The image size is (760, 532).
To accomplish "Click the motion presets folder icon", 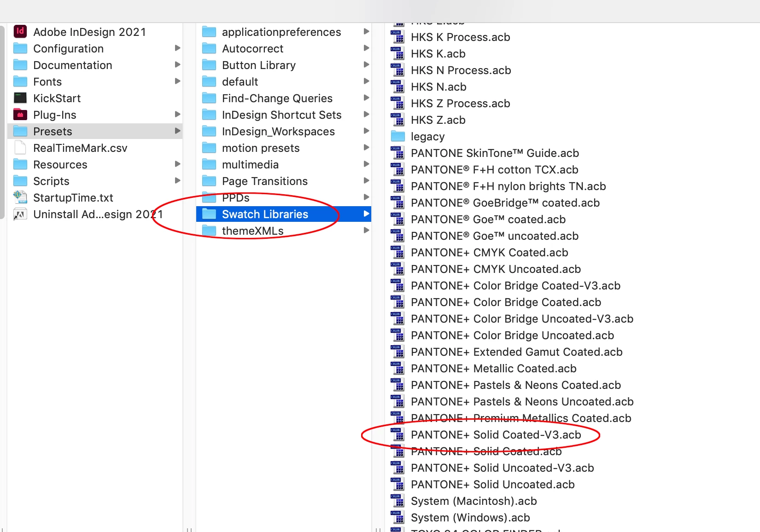I will coord(209,148).
